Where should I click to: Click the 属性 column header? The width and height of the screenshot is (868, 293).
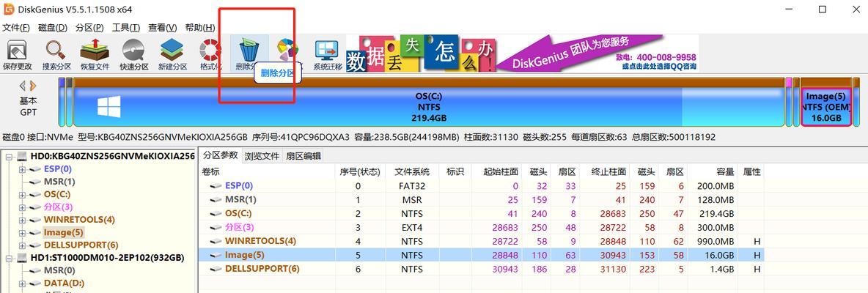[x=751, y=171]
